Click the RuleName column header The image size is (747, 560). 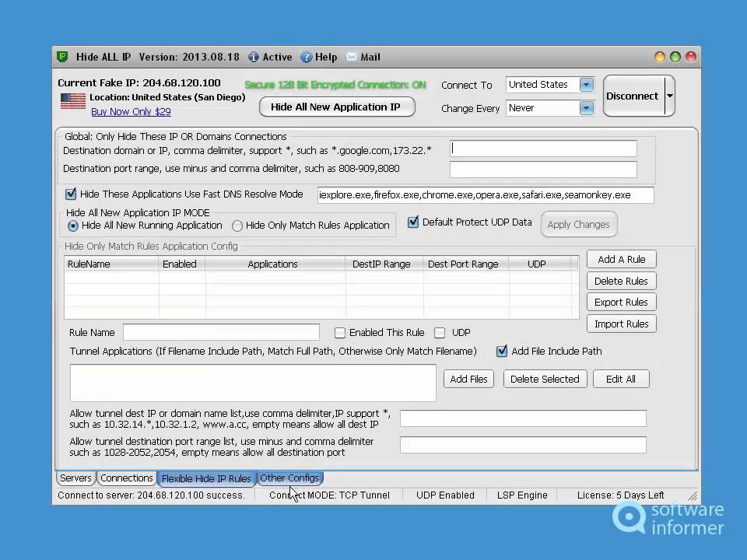pos(111,264)
